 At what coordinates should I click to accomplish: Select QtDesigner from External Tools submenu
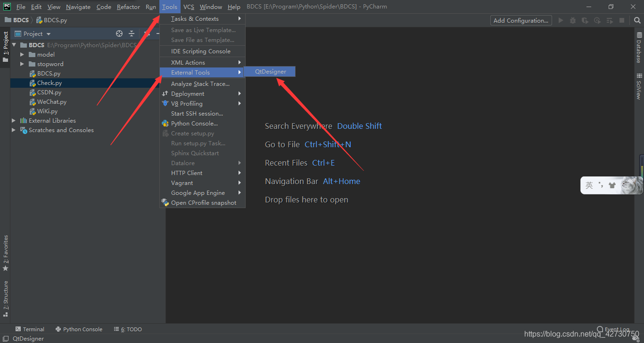point(270,72)
